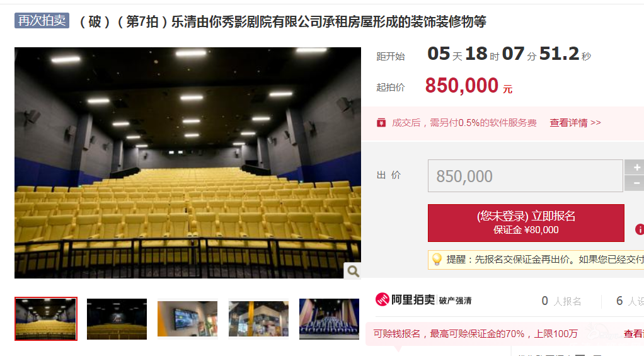Open 查看详情 link for service fee
644x356 pixels.
tap(575, 123)
